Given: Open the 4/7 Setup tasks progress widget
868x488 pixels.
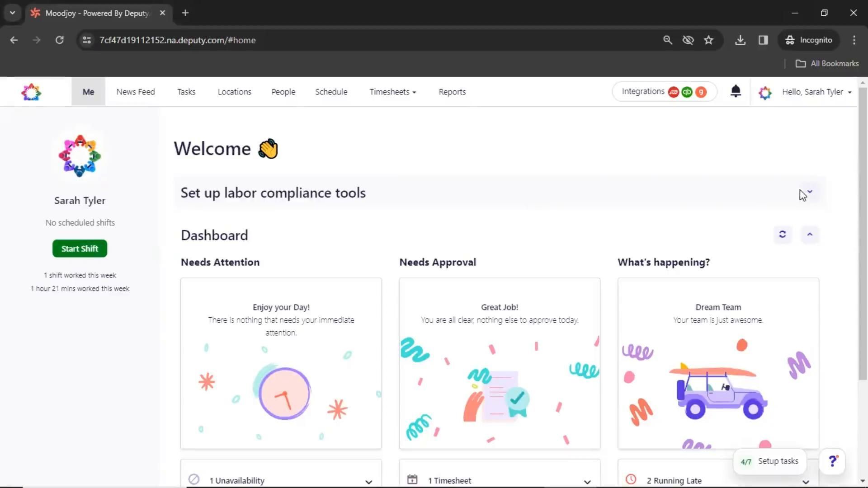Looking at the screenshot, I should [769, 461].
